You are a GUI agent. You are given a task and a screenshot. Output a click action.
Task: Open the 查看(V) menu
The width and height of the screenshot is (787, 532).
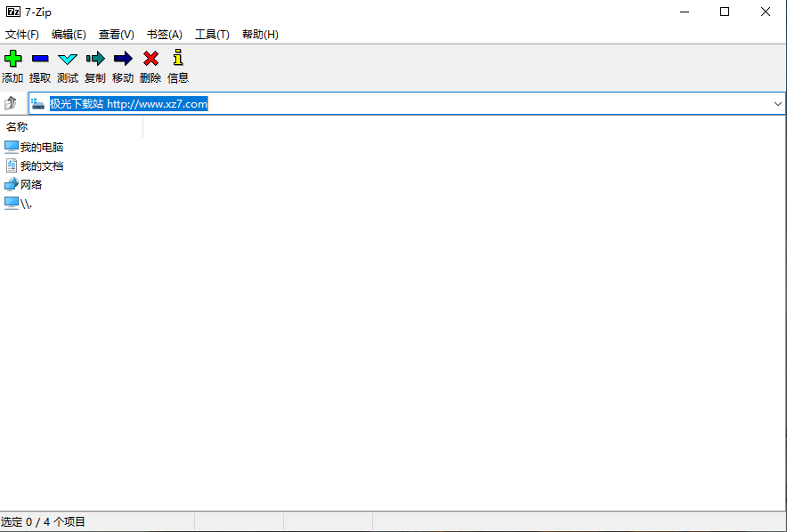click(117, 35)
